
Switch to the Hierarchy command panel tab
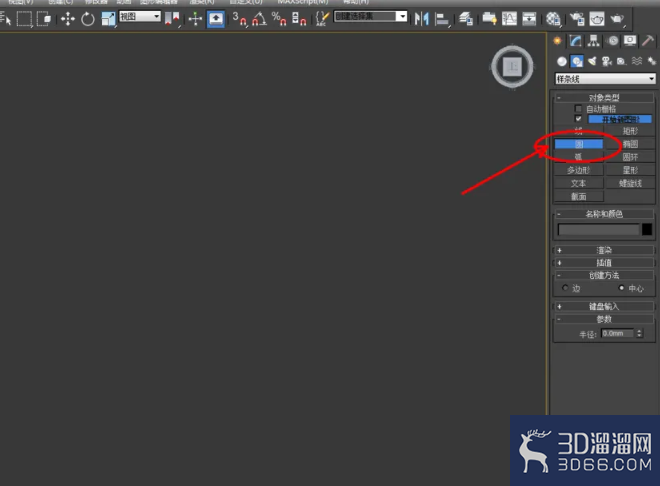coord(593,41)
